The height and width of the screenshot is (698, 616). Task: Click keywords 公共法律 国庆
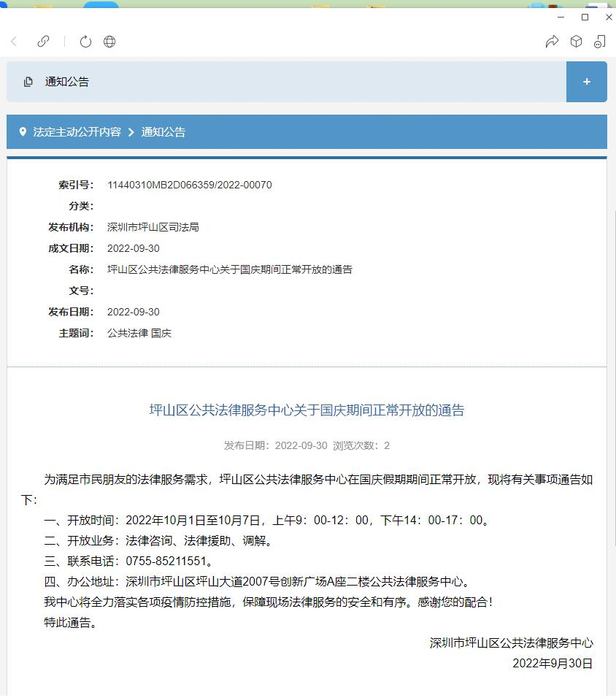(x=139, y=333)
